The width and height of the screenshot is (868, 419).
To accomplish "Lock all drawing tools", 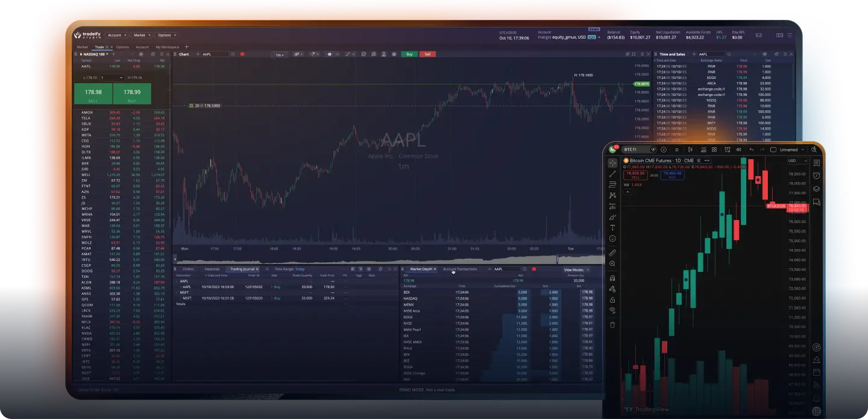I will tap(612, 300).
